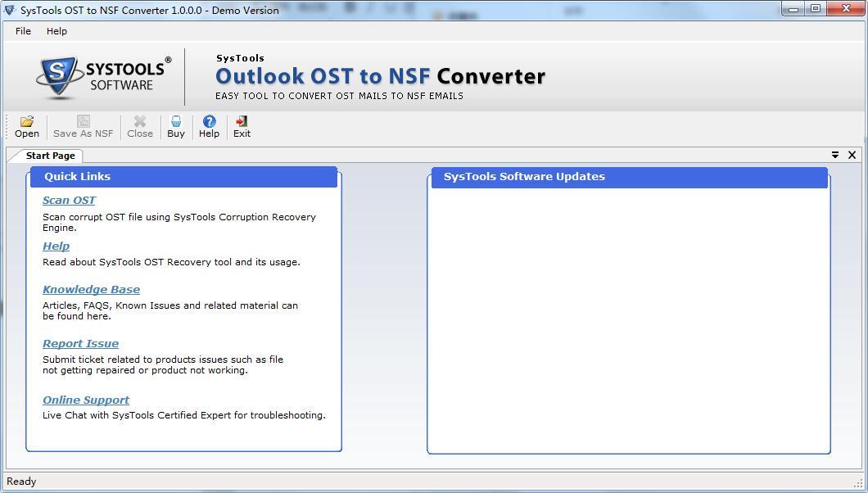Image resolution: width=868 pixels, height=493 pixels.
Task: Visit the Knowledge Base link
Action: (91, 290)
